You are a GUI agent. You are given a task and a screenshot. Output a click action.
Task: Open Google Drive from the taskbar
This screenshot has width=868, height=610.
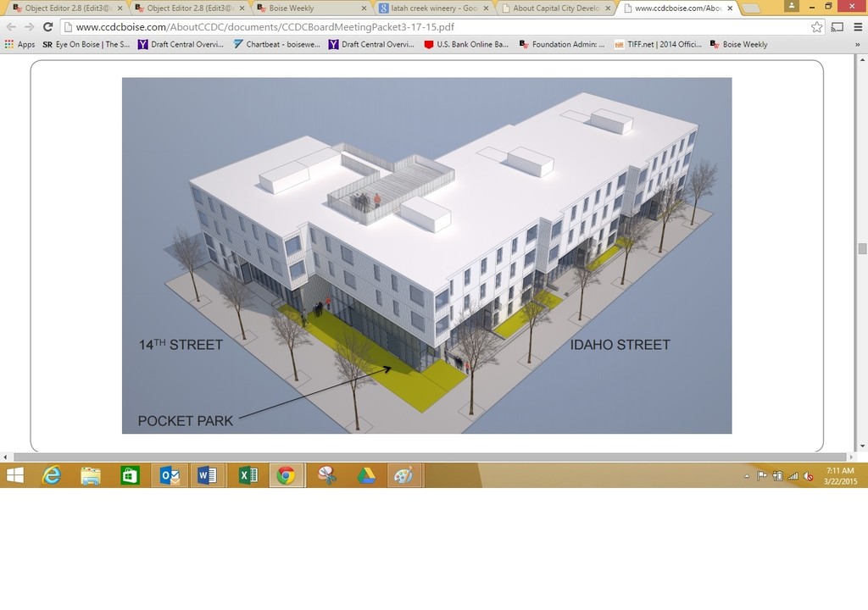click(365, 475)
